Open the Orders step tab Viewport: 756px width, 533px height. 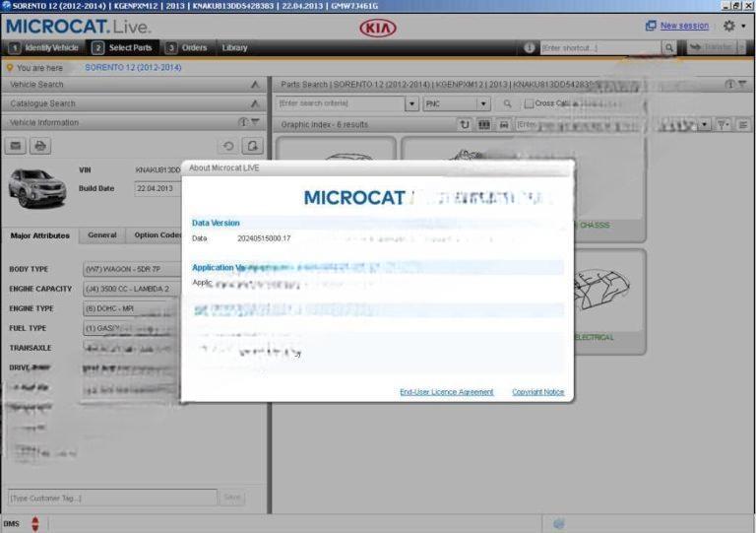click(x=186, y=47)
